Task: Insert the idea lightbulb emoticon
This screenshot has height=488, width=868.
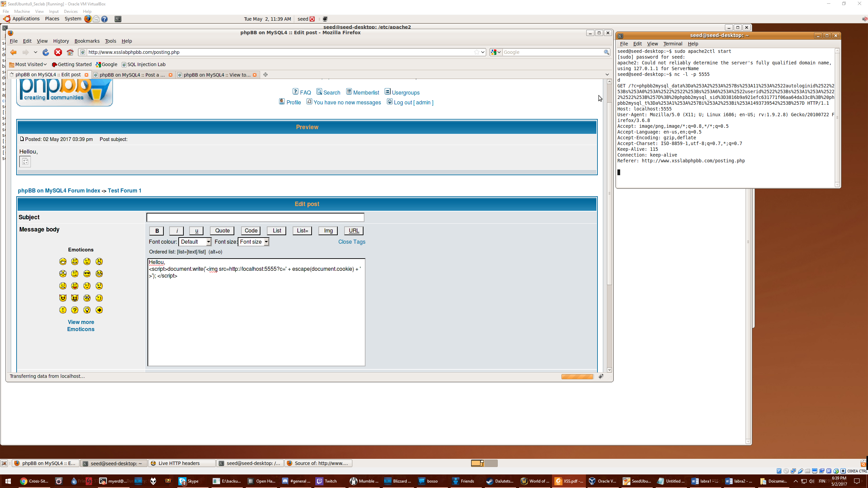Action: click(x=87, y=310)
